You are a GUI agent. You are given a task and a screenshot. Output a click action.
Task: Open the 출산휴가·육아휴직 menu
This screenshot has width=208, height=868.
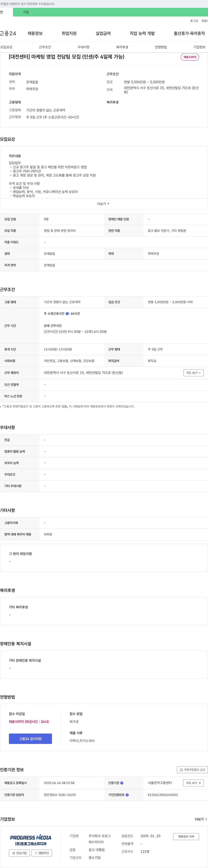click(189, 33)
